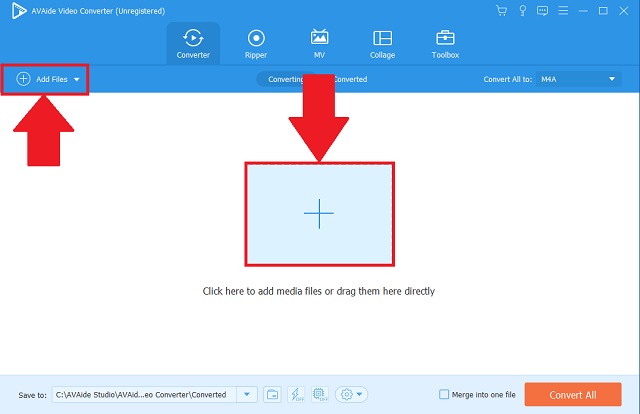Enable Merge into one file checkbox
This screenshot has width=640, height=414.
[444, 394]
